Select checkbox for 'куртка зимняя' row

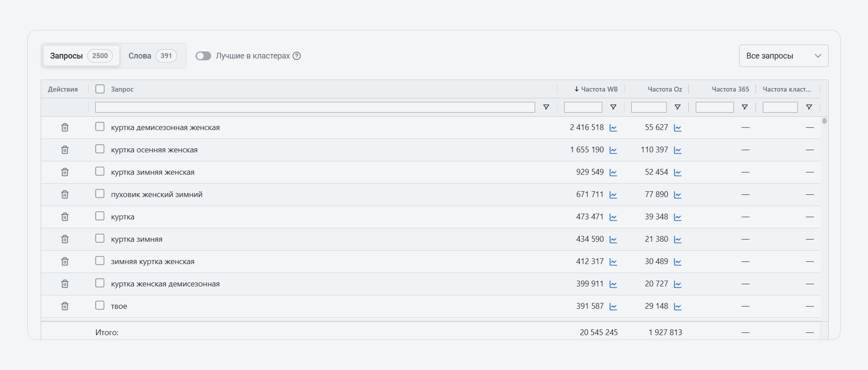click(100, 238)
